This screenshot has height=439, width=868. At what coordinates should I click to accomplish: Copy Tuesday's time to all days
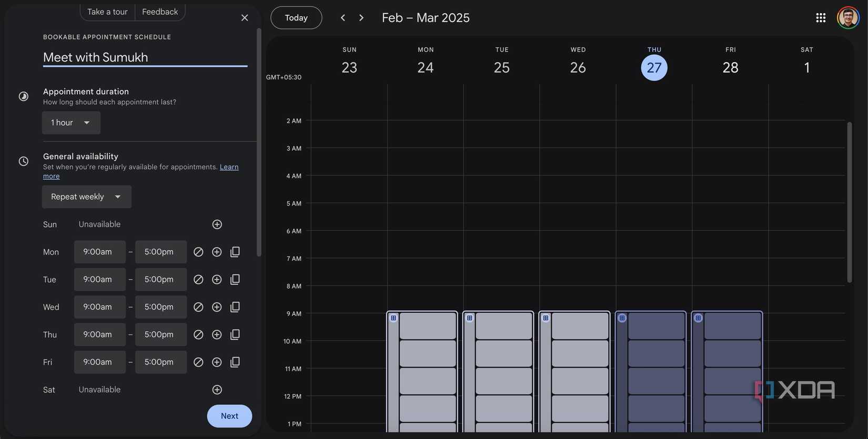pyautogui.click(x=235, y=280)
